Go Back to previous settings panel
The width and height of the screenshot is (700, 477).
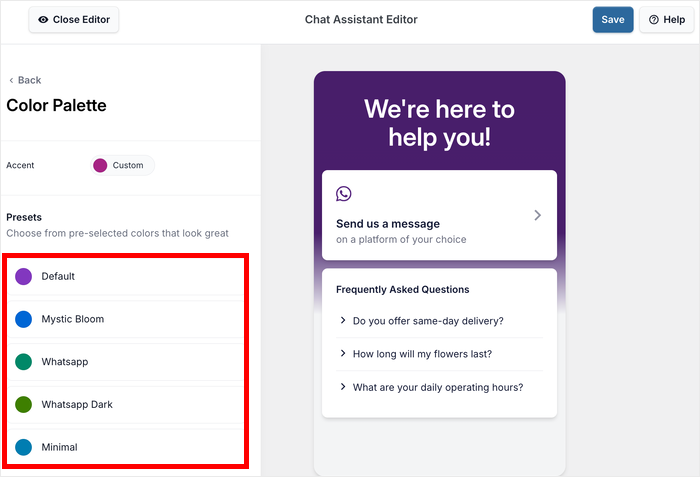pyautogui.click(x=26, y=80)
